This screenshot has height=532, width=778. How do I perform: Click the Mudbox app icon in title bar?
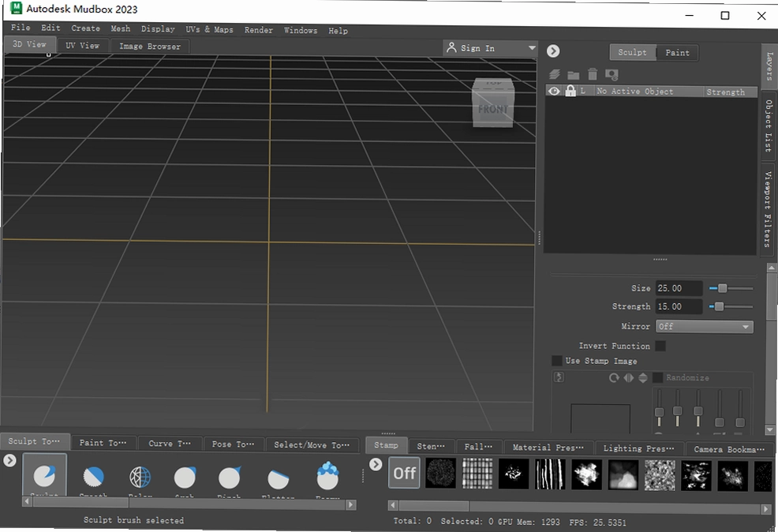pyautogui.click(x=17, y=7)
